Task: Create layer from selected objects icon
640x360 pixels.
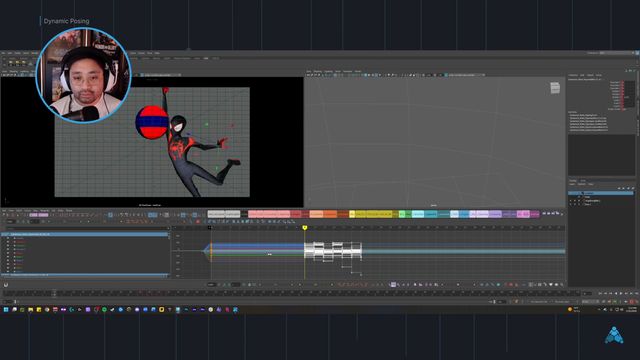Action: click(x=633, y=189)
